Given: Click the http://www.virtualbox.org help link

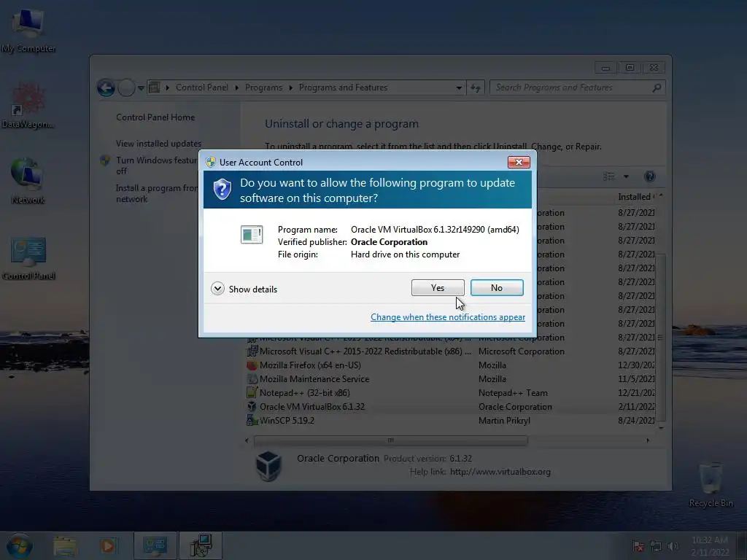Looking at the screenshot, I should pyautogui.click(x=500, y=472).
